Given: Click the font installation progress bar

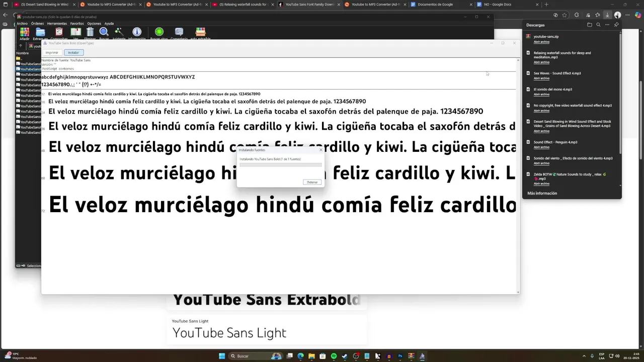Looking at the screenshot, I should (x=280, y=164).
